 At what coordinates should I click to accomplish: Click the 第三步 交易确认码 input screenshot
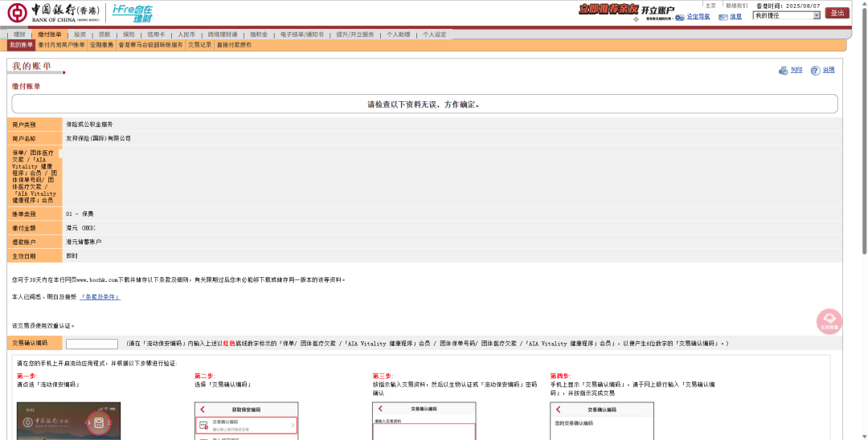[424, 422]
